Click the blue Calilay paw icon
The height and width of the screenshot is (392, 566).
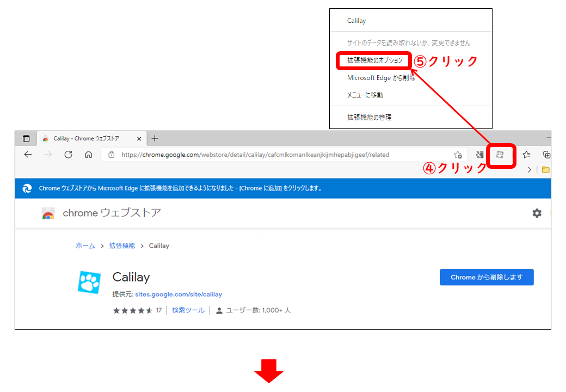point(89,282)
